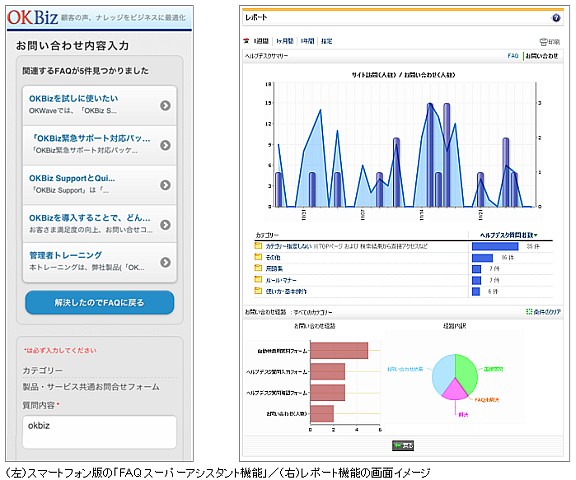Click the arrow icon beside '管理者トレーニング'
Screen dimensions: 576x480
click(x=165, y=262)
